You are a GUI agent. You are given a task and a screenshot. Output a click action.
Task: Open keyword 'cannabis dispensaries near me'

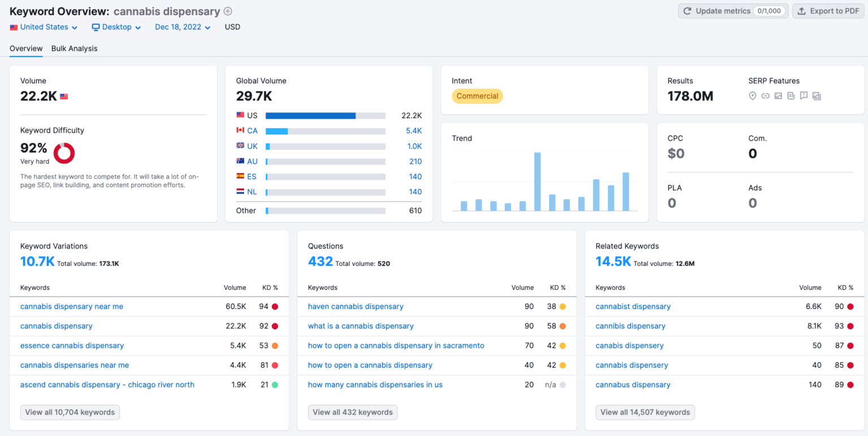[75, 365]
